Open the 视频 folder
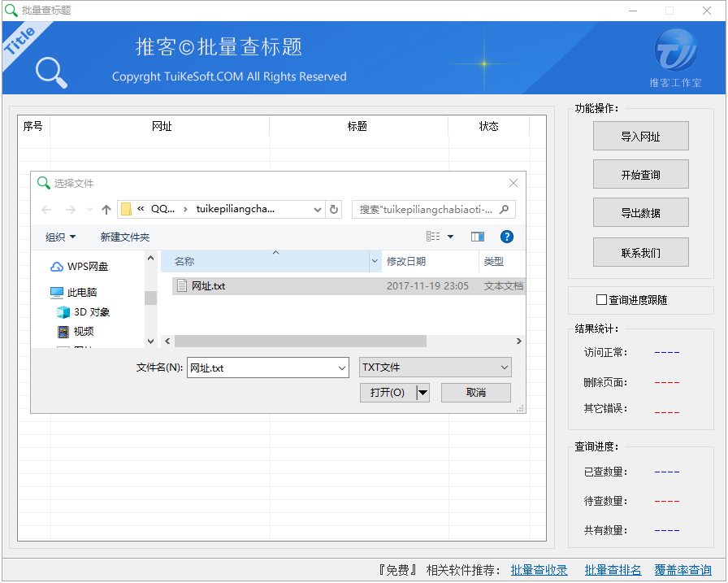The height and width of the screenshot is (583, 728). coord(76,331)
